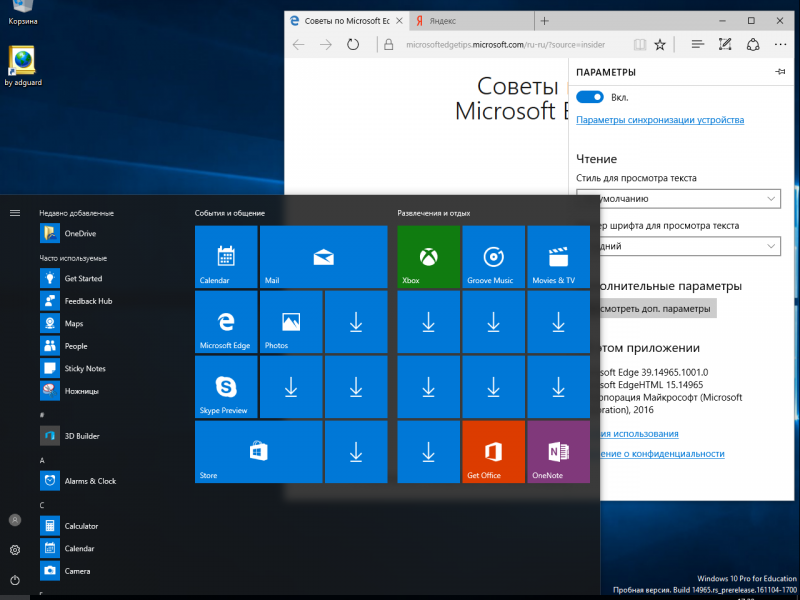Viewport: 800px width, 600px height.
Task: Launch the purple OneNote tile
Action: pos(559,452)
